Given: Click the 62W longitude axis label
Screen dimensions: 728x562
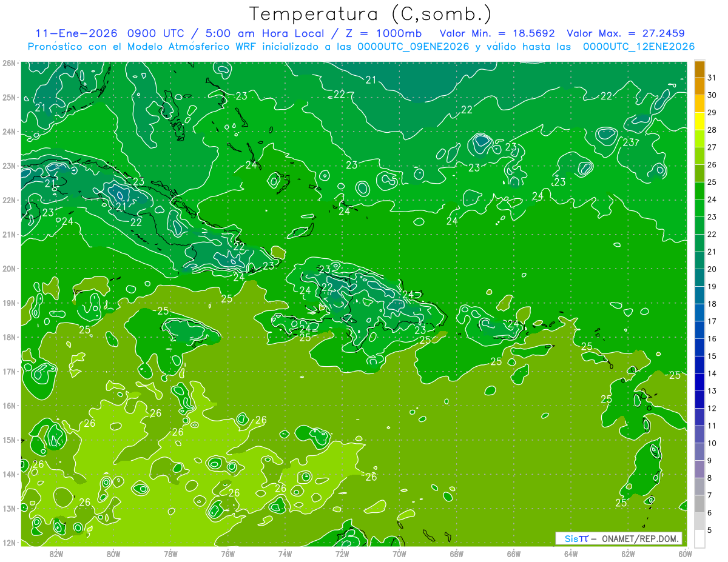Looking at the screenshot, I should tap(628, 554).
